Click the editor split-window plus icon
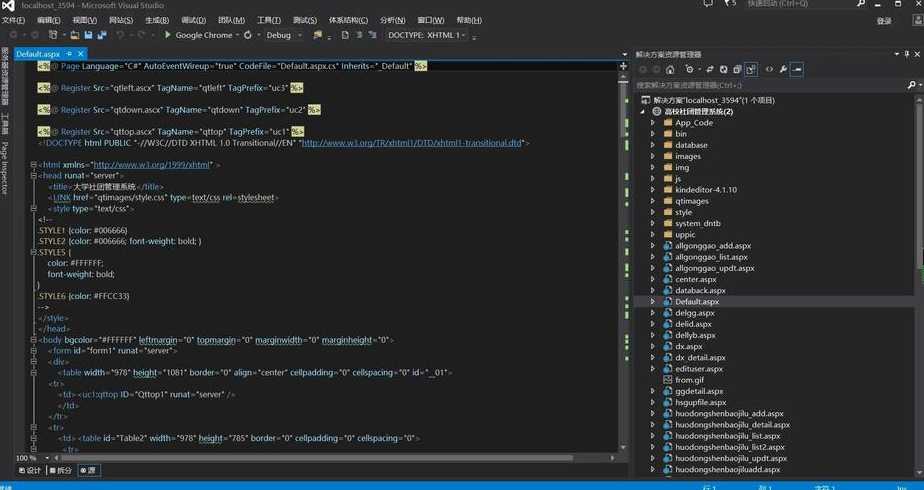Screen dimensions: 924x490 coord(623,66)
